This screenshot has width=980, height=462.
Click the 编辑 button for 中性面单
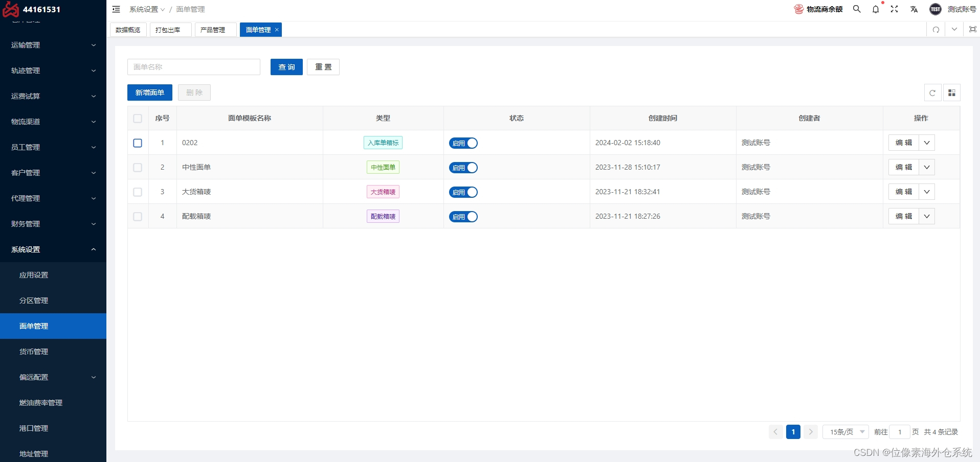(904, 167)
